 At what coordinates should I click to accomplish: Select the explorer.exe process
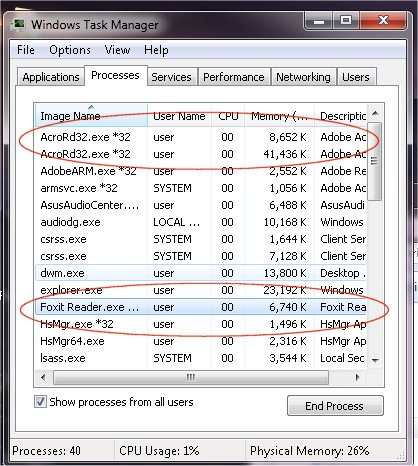(201, 290)
